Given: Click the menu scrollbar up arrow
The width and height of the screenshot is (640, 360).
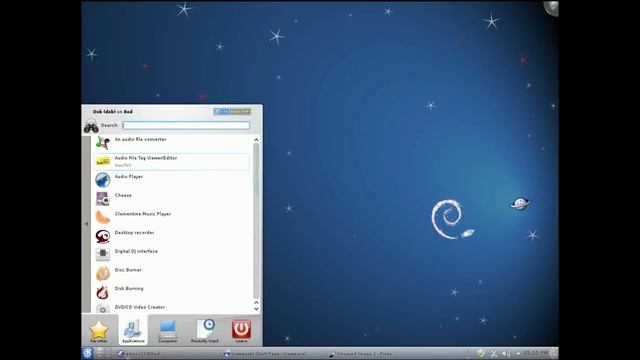Looking at the screenshot, I should point(256,140).
